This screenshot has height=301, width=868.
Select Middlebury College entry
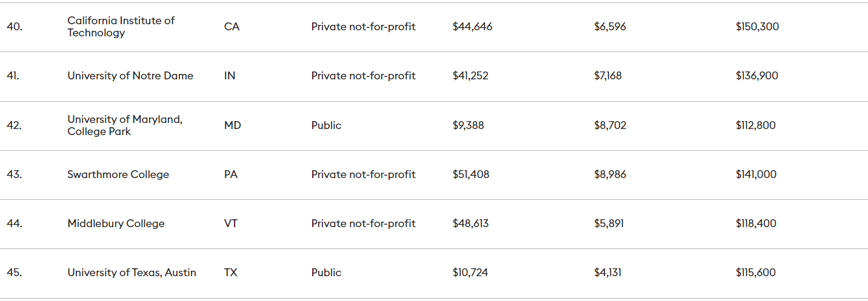[116, 223]
